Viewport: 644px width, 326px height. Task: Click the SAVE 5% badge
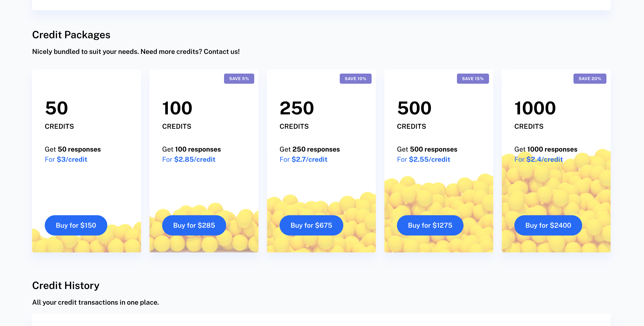tap(239, 79)
